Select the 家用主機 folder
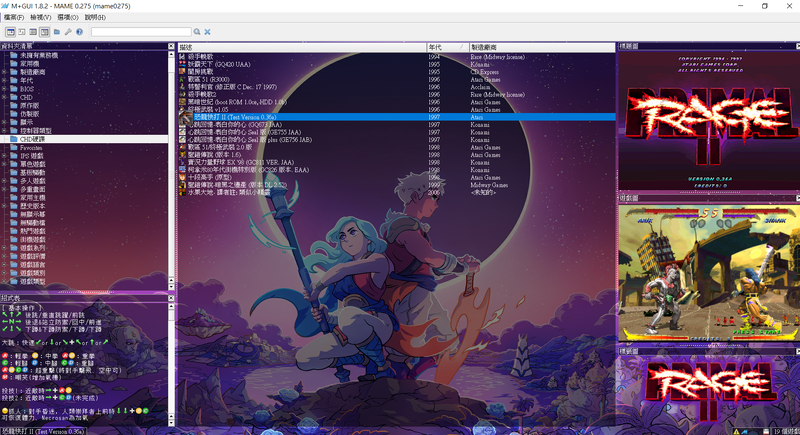 click(x=33, y=197)
